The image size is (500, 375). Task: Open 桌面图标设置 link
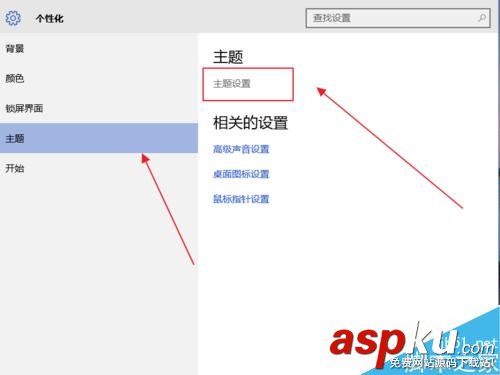[241, 174]
